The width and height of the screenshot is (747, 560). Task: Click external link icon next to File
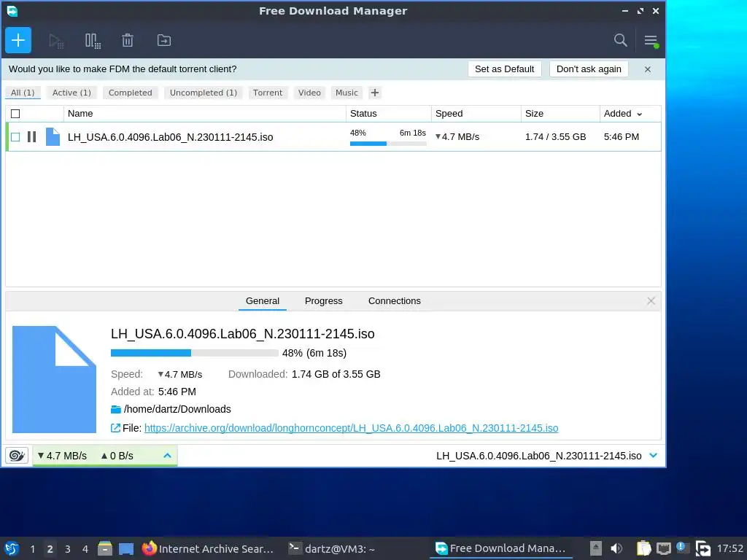pos(115,428)
